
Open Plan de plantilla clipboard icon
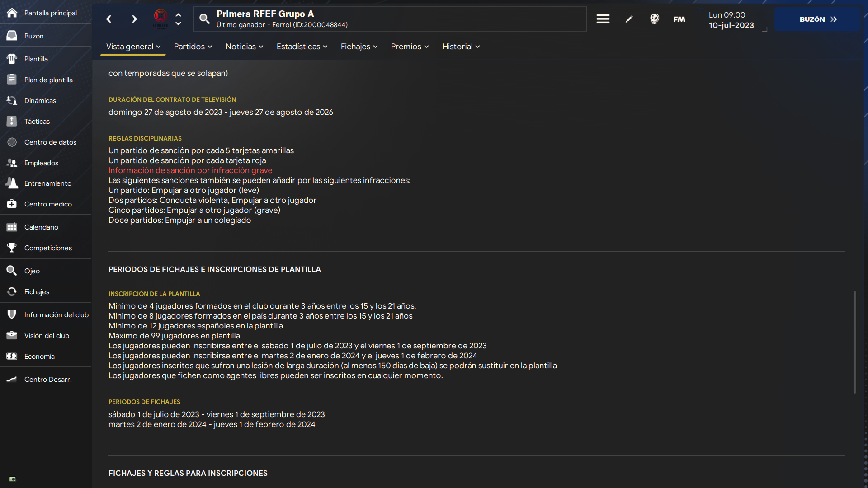click(12, 80)
